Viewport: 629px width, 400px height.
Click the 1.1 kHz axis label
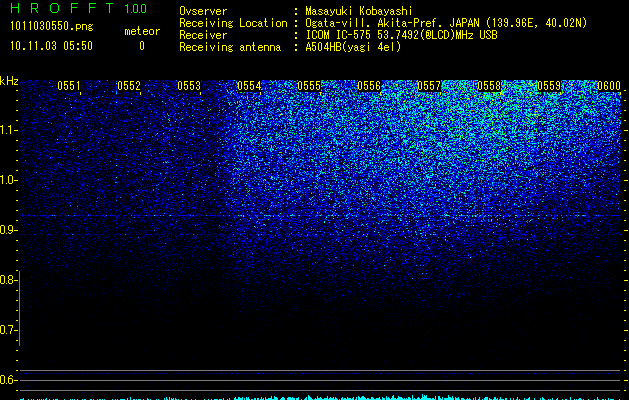click(7, 130)
